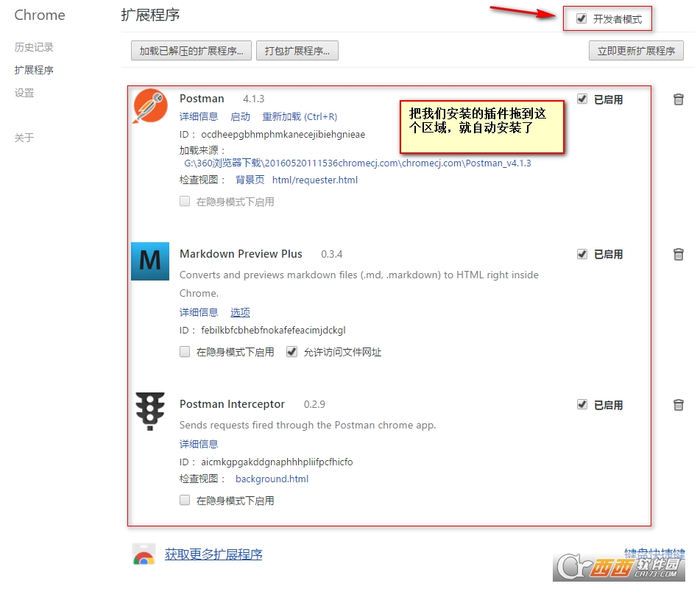The height and width of the screenshot is (589, 700).
Task: Click the Markdown Preview Plus M icon
Action: point(149,261)
